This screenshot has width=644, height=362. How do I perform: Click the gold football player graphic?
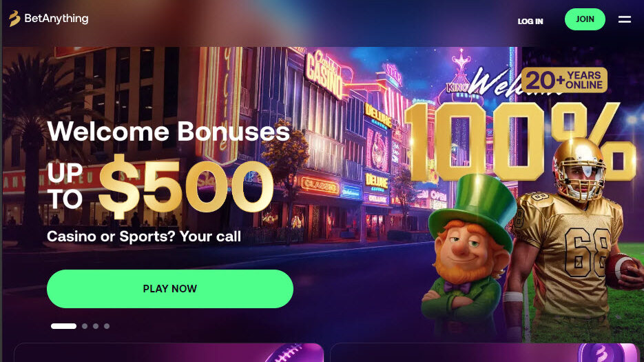click(x=575, y=239)
